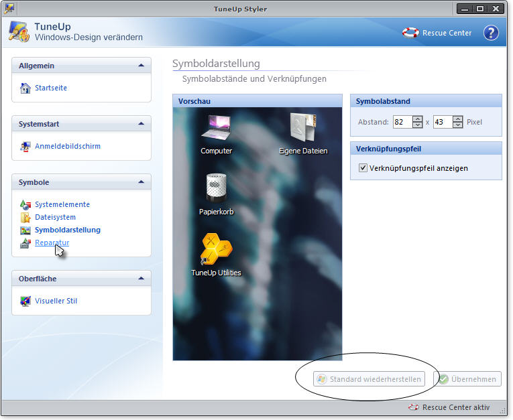Click the Rescue Center lifebuoy icon
Viewport: 513px width, 420px height.
point(410,33)
